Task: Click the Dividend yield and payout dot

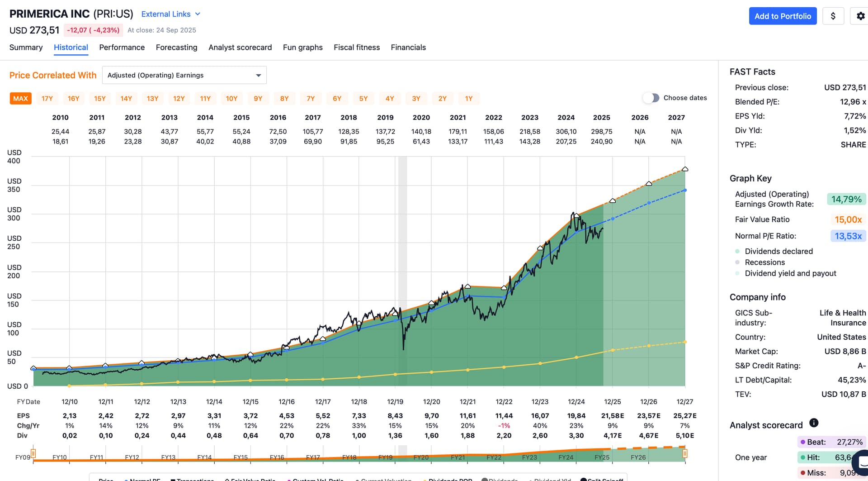Action: 737,273
